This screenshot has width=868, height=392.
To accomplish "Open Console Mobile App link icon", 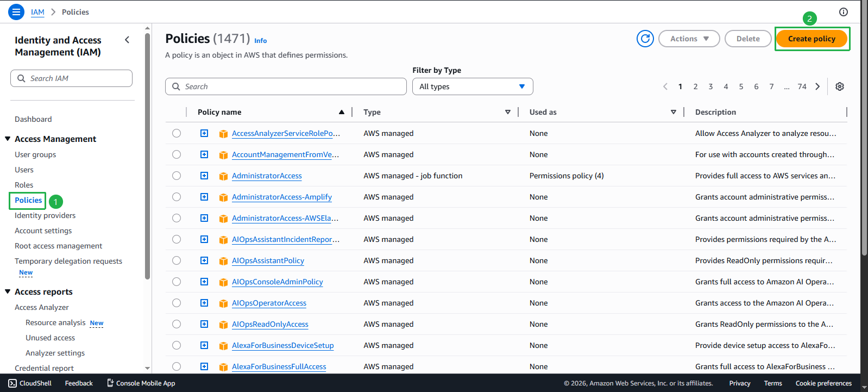I will [x=110, y=383].
